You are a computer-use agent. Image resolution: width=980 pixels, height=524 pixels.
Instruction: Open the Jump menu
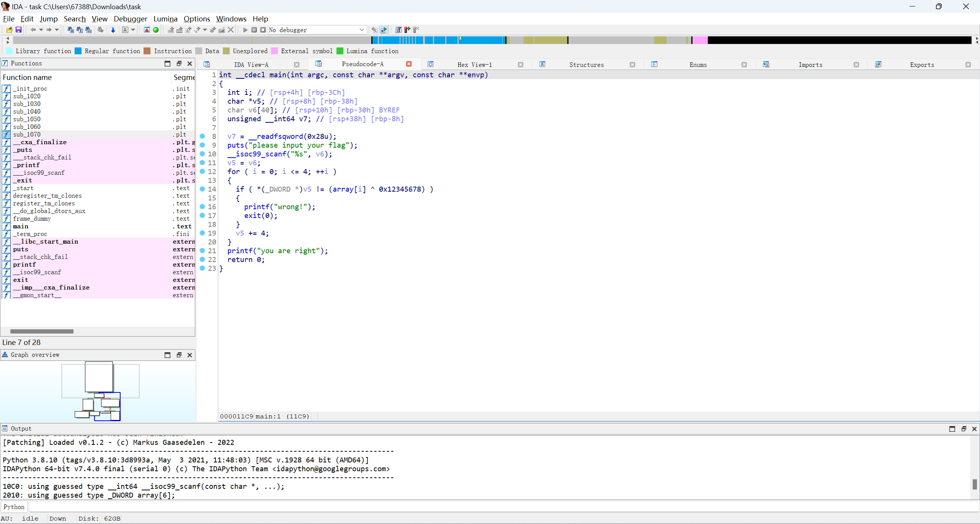[x=49, y=19]
